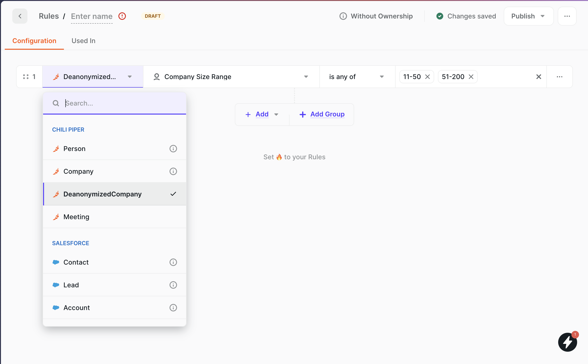
Task: Click info icon beside Salesforce Lead
Action: pos(173,285)
